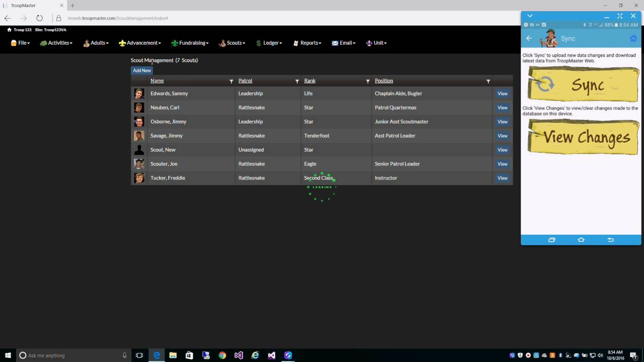
Task: Open the notification center icon
Action: [x=633, y=355]
